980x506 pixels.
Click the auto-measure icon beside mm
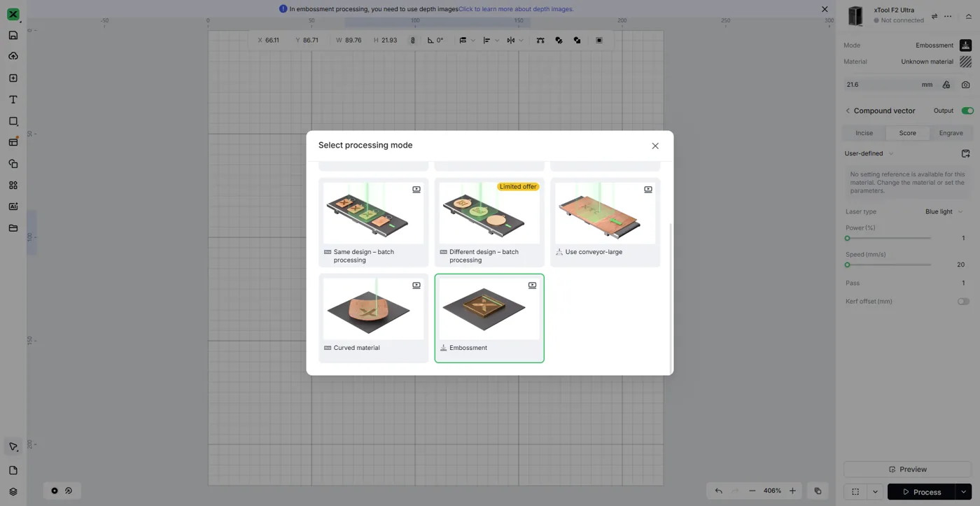tap(946, 85)
